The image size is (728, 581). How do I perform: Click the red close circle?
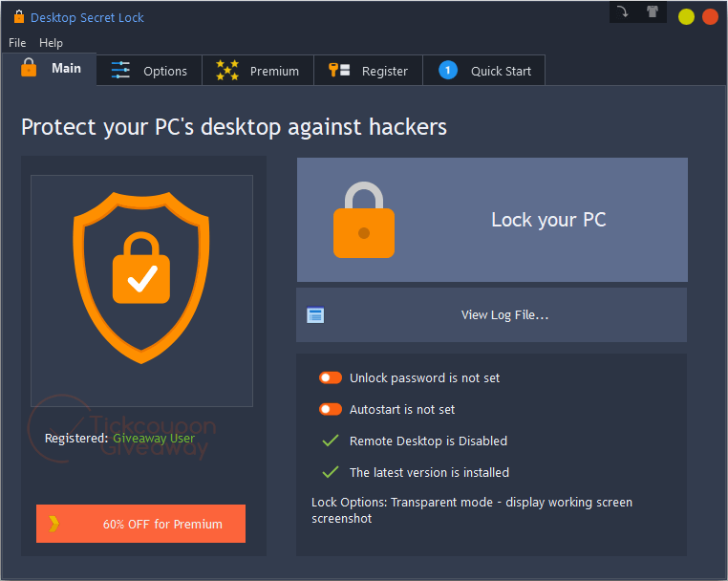711,16
